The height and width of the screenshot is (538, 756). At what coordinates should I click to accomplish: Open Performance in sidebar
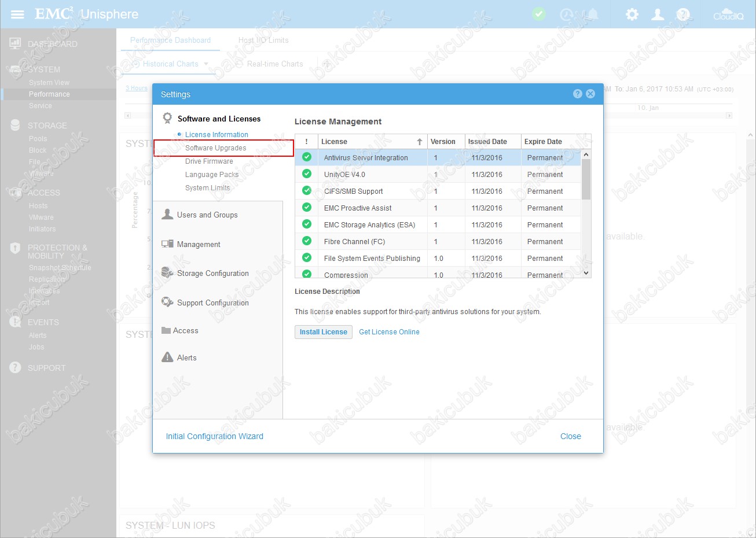[x=49, y=94]
